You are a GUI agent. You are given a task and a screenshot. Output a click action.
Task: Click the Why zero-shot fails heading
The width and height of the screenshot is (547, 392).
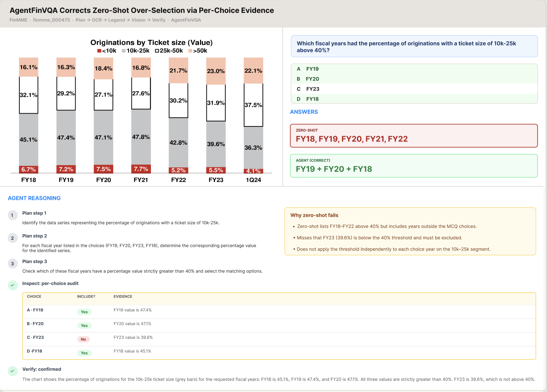click(314, 215)
